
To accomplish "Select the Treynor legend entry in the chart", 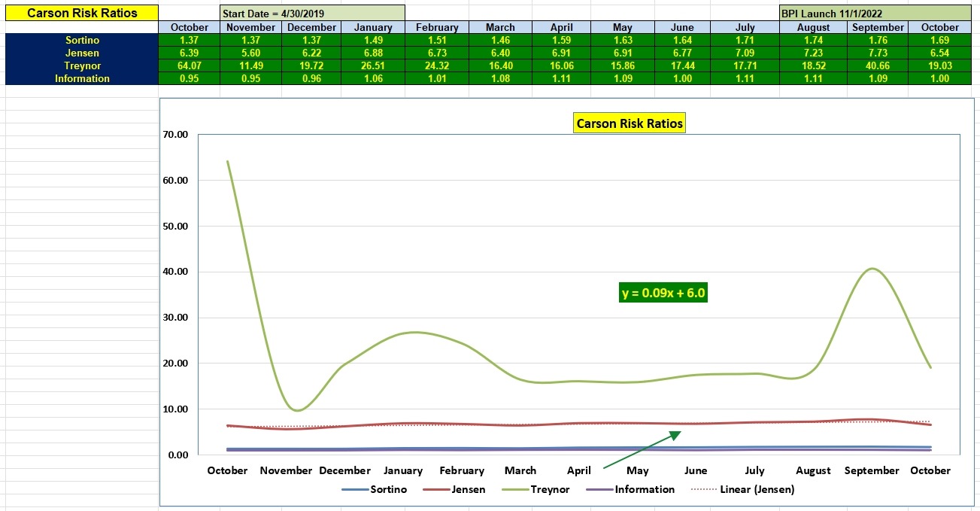I will click(536, 489).
